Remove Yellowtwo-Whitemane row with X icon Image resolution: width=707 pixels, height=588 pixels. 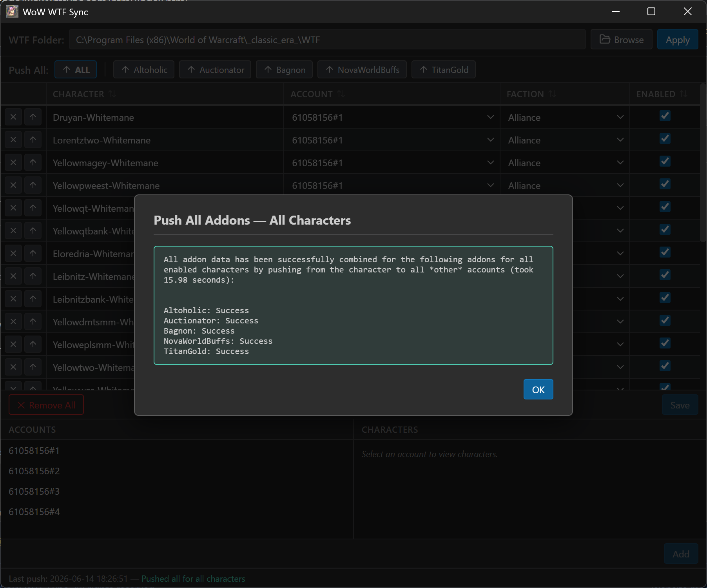point(13,367)
